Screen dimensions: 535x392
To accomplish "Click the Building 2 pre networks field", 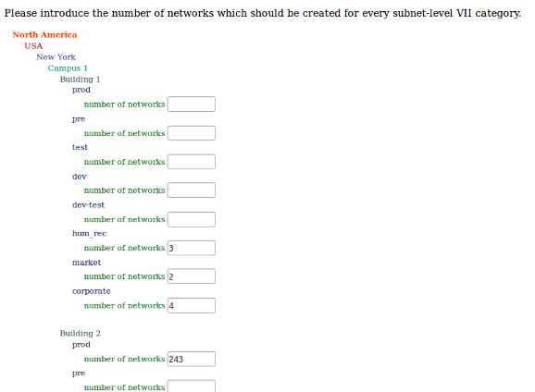I will click(192, 386).
